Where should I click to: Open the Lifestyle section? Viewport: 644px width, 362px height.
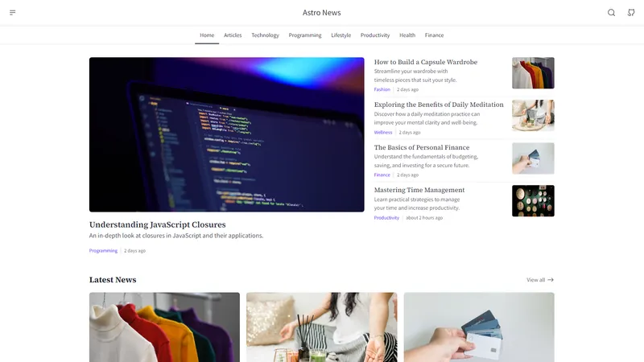341,35
